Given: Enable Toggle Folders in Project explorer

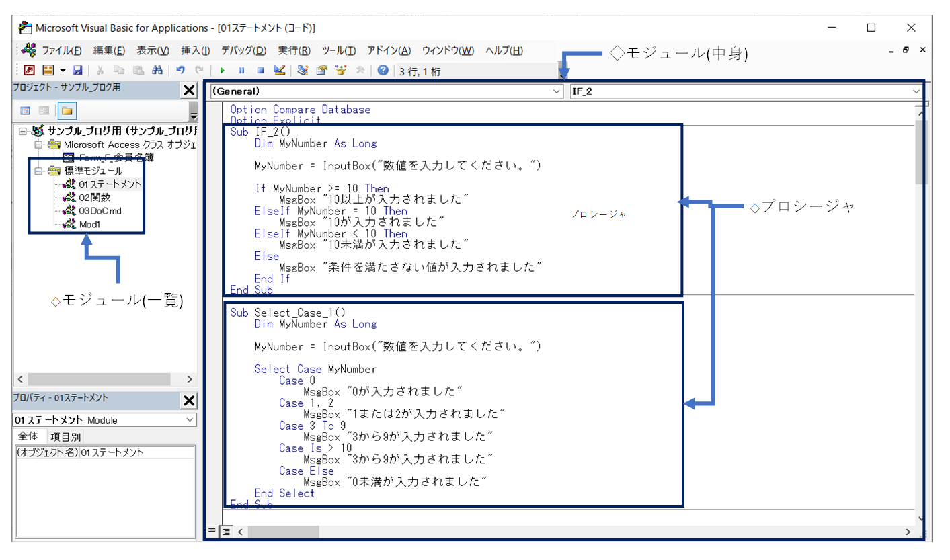Looking at the screenshot, I should [67, 111].
